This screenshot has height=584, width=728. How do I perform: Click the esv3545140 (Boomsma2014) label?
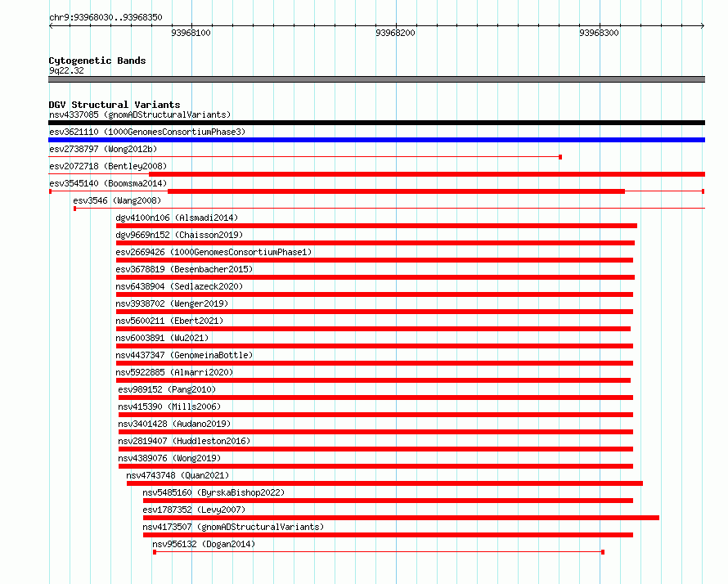[x=108, y=183]
